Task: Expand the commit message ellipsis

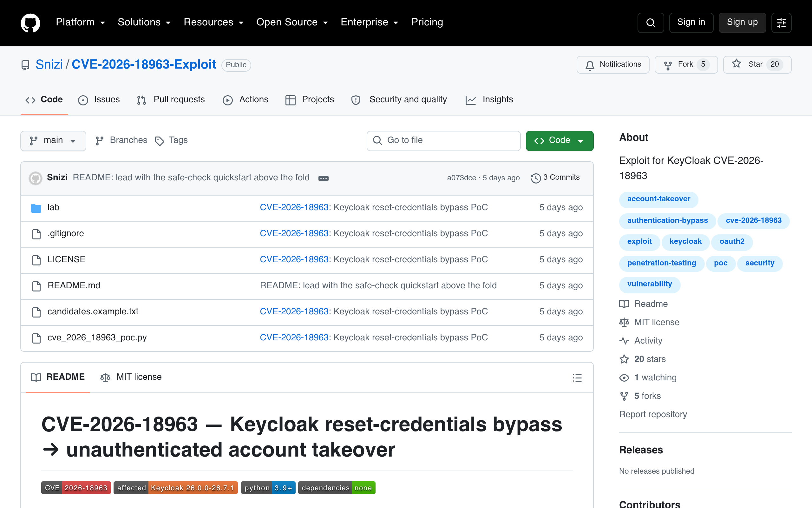Action: click(x=323, y=178)
